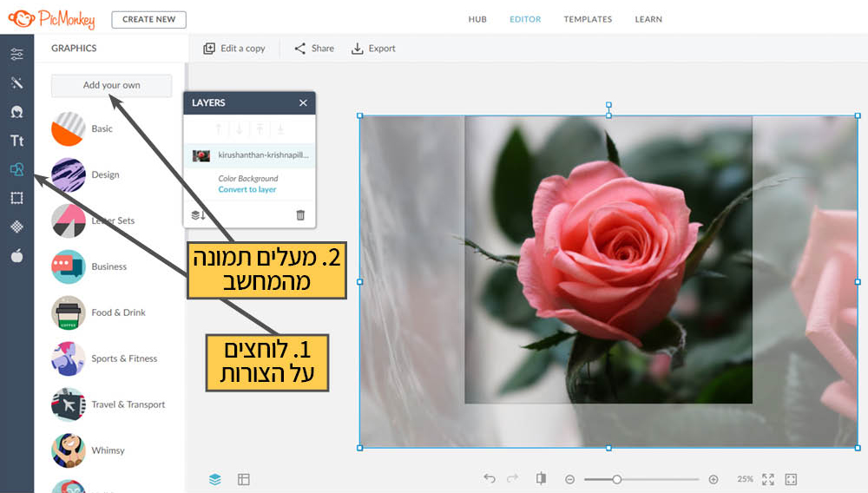Toggle the compare original view icon
Viewport: 868px width, 493px height.
541,479
